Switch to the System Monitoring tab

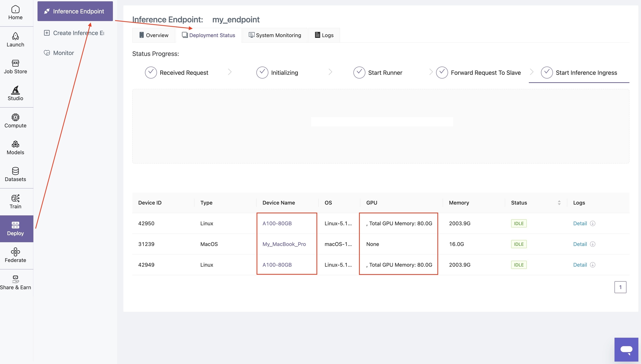[275, 35]
